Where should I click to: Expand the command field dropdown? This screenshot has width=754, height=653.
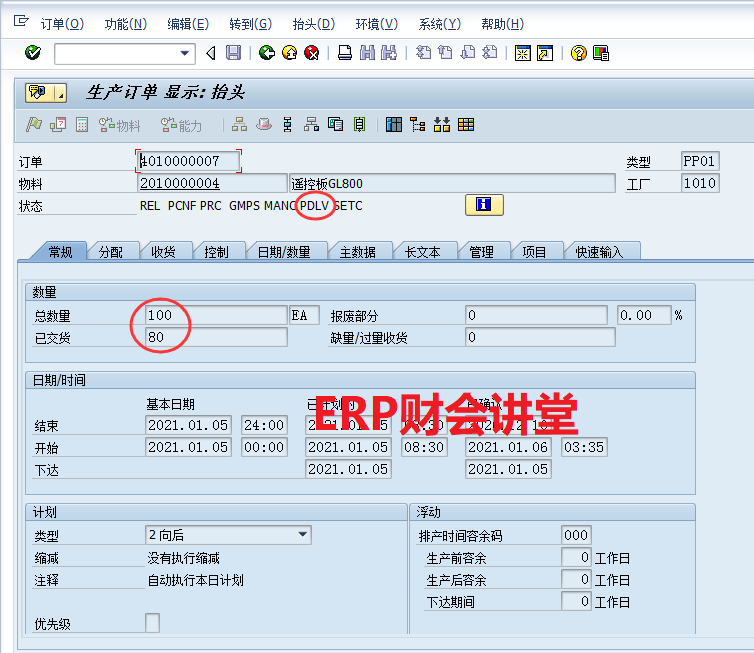(185, 53)
